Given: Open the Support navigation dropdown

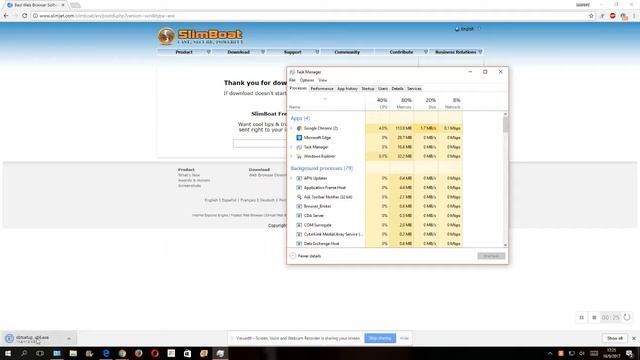Looking at the screenshot, I should pyautogui.click(x=293, y=52).
